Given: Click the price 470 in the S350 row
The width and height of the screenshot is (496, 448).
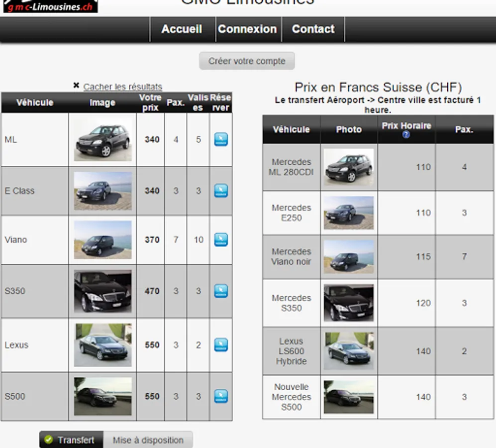Looking at the screenshot, I should 152,291.
